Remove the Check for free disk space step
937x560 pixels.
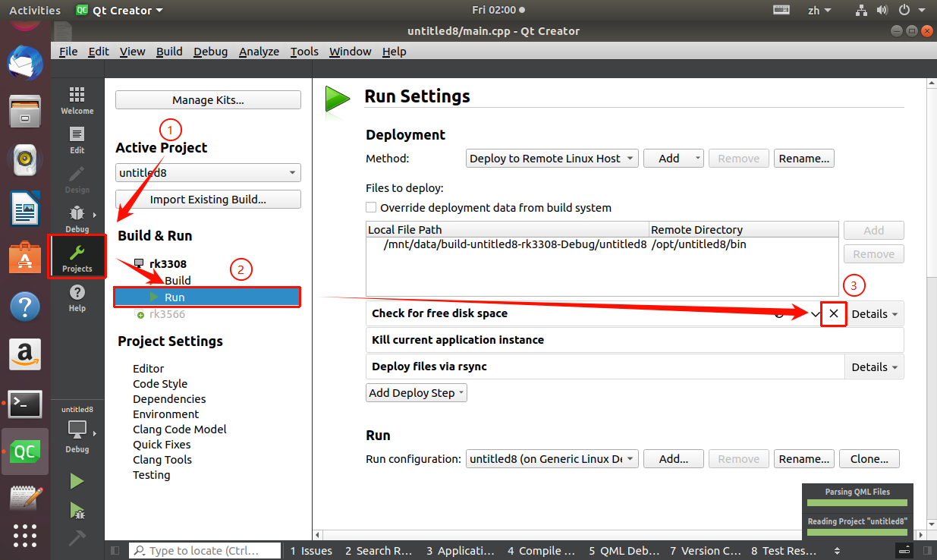pos(833,313)
